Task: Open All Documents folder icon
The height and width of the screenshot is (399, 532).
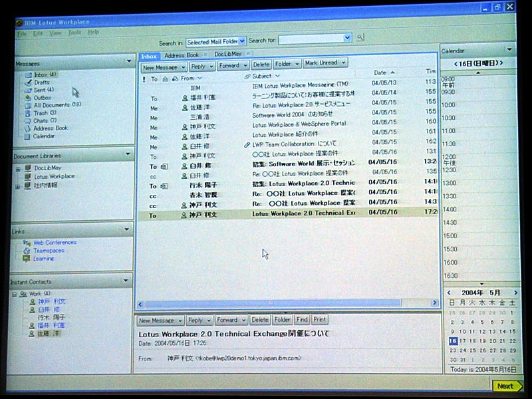Action: [28, 106]
